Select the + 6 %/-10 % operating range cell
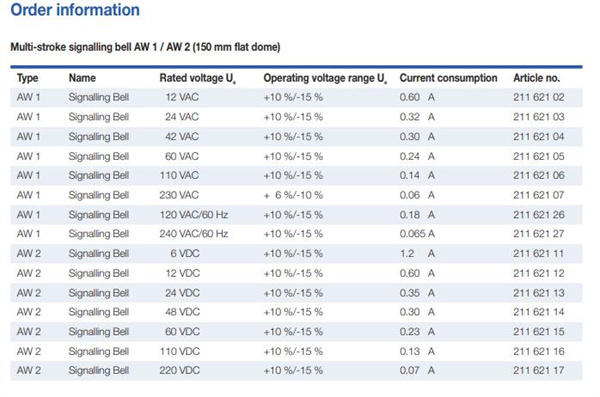The width and height of the screenshot is (600, 397). [293, 195]
